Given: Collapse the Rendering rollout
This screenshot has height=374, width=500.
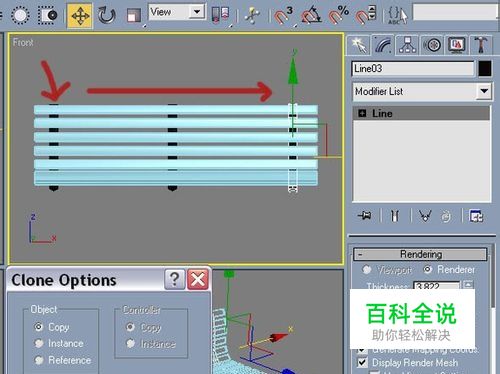Looking at the screenshot, I should [x=420, y=254].
